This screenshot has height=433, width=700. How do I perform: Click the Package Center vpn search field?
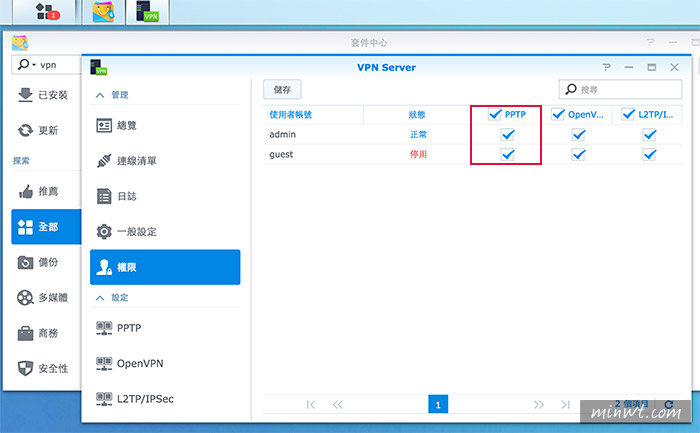pos(46,65)
